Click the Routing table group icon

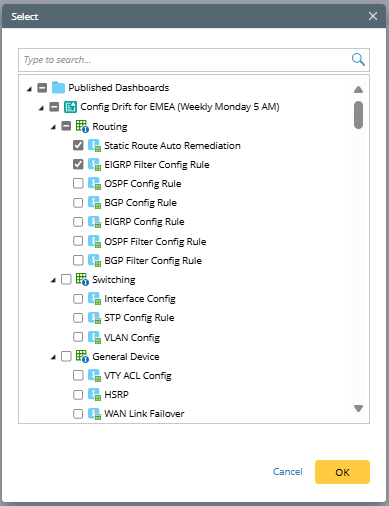tap(82, 126)
